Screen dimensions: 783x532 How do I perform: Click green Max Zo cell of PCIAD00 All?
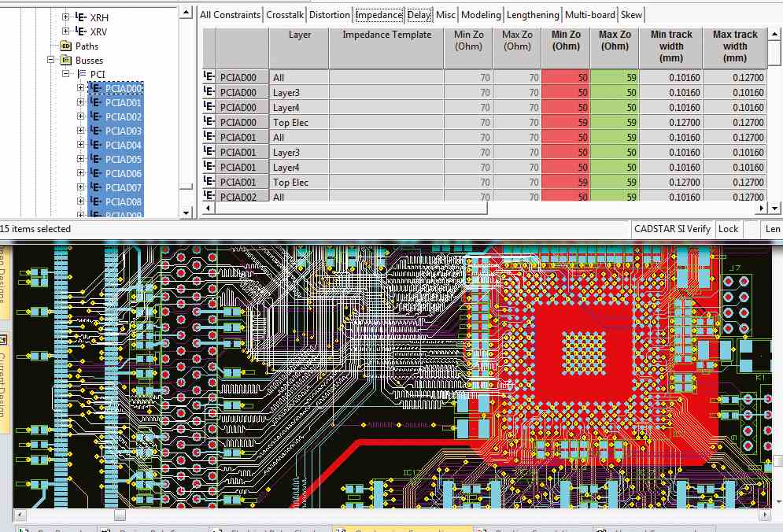615,77
